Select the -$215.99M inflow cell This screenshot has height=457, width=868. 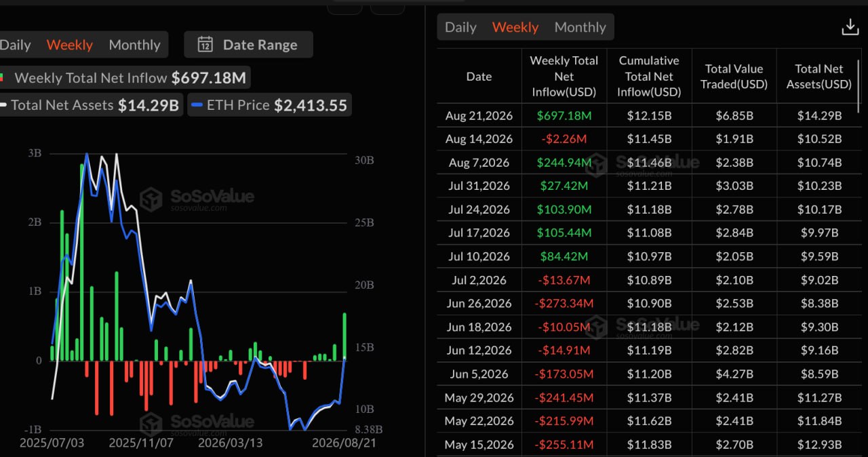[x=564, y=421]
